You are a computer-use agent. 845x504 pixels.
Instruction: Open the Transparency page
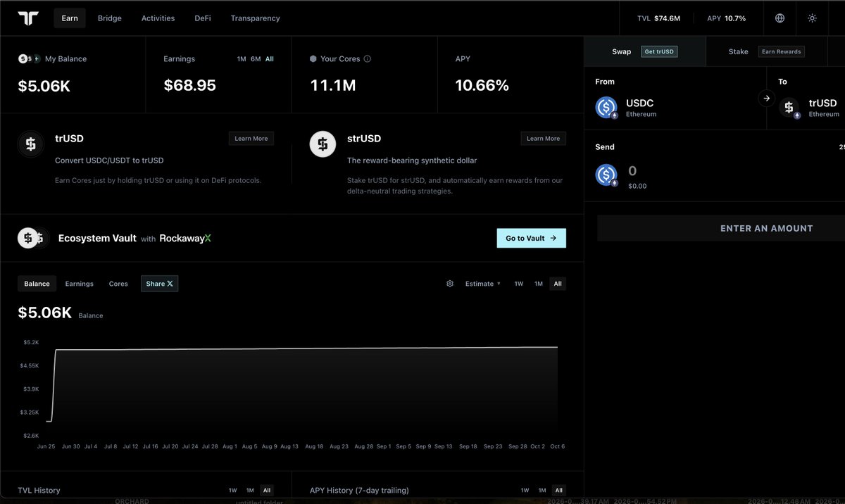pyautogui.click(x=255, y=18)
